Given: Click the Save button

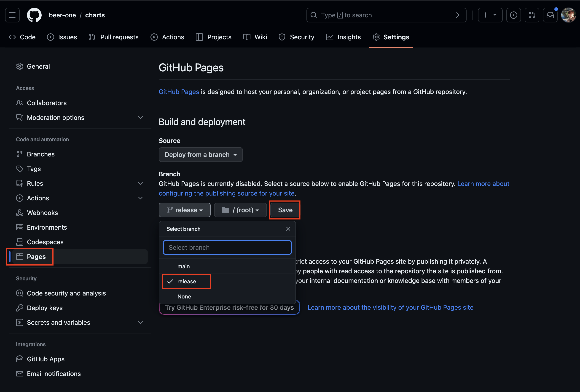Looking at the screenshot, I should click(x=285, y=210).
